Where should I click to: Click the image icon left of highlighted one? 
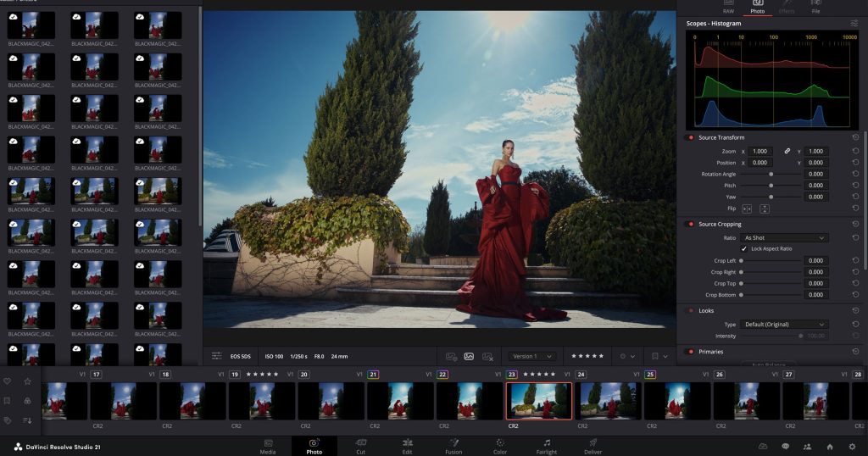[451, 356]
